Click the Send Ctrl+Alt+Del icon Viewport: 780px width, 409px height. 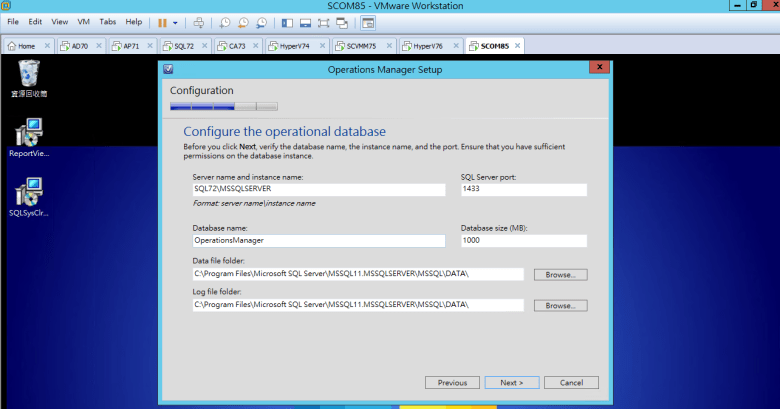[198, 22]
